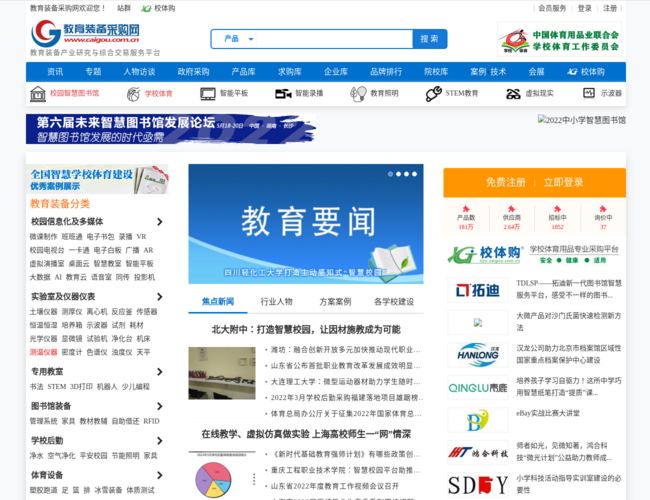Switch to the 各学校建设 tab
The height and width of the screenshot is (500, 650).
[394, 302]
